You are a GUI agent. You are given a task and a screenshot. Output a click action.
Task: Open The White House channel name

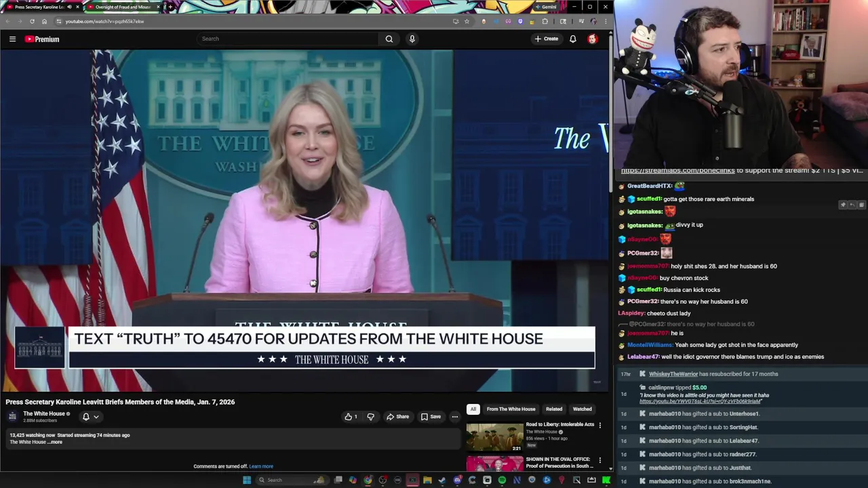(44, 413)
